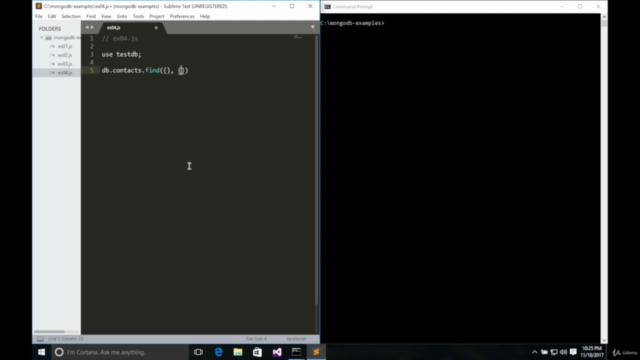This screenshot has height=360, width=640.
Task: Toggle the sidebar icon in status bar
Action: 40,339
